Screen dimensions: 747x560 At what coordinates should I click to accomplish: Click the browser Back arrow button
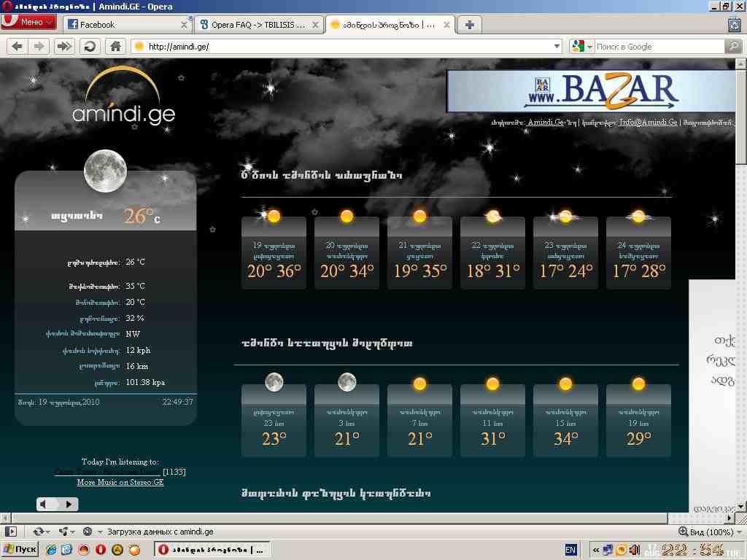(x=17, y=47)
